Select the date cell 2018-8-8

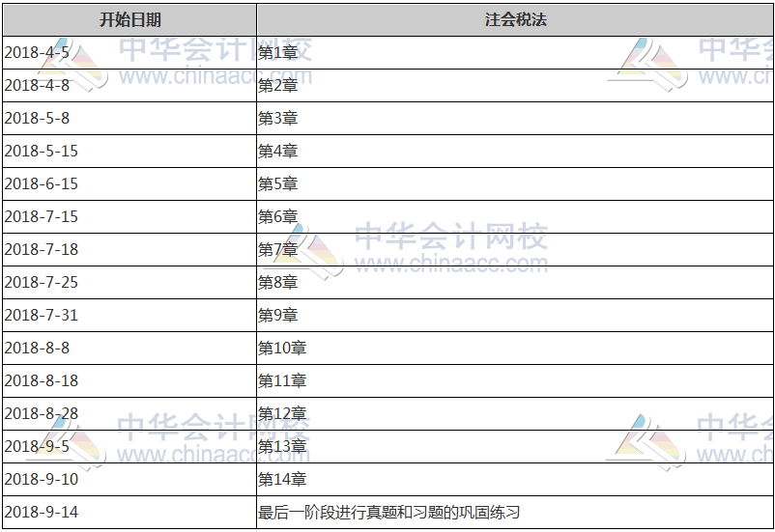tap(129, 349)
